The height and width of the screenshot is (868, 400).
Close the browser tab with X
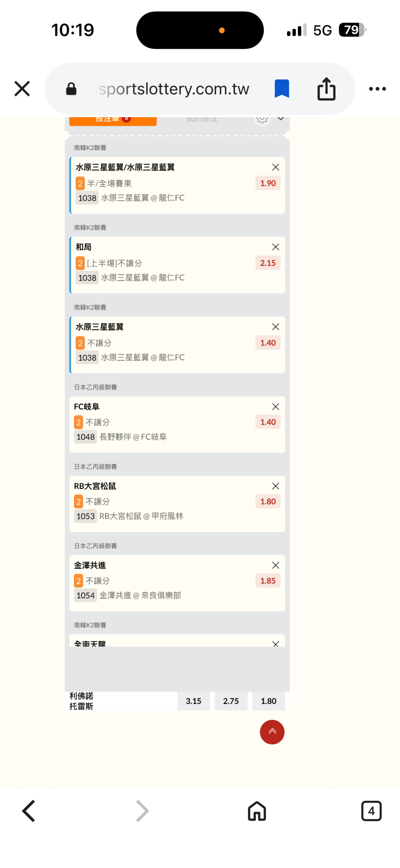click(x=22, y=89)
